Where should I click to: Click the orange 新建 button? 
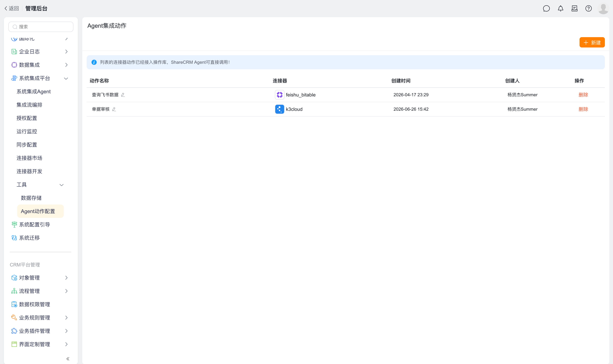point(592,42)
